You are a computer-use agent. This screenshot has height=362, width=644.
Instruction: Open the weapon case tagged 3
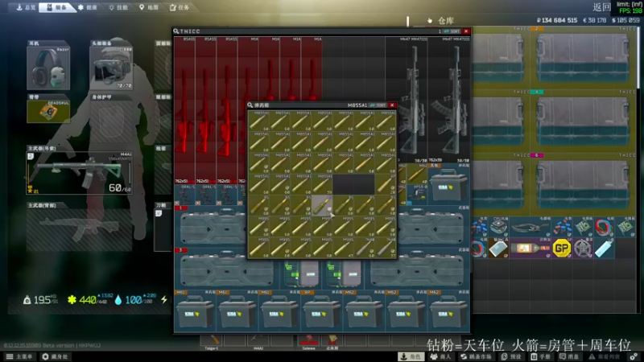[227, 269]
